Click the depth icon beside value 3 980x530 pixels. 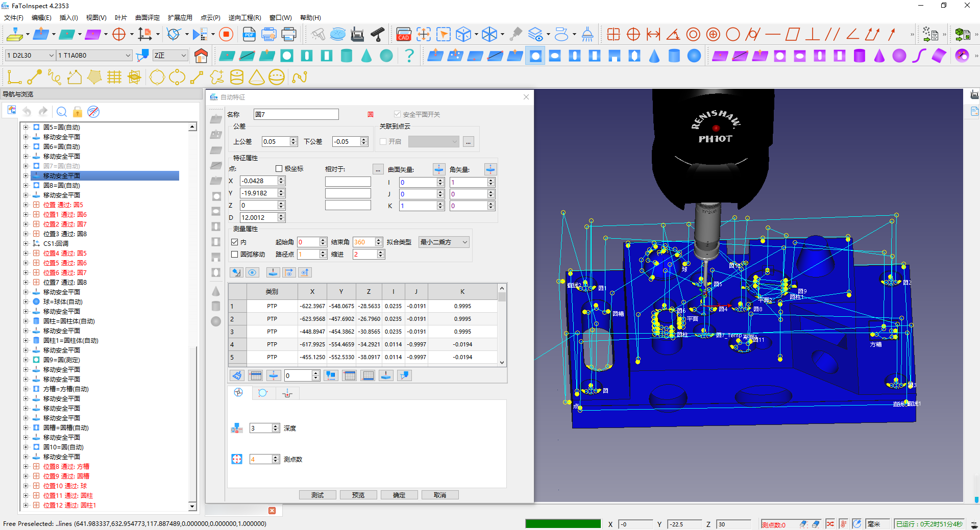pyautogui.click(x=237, y=428)
